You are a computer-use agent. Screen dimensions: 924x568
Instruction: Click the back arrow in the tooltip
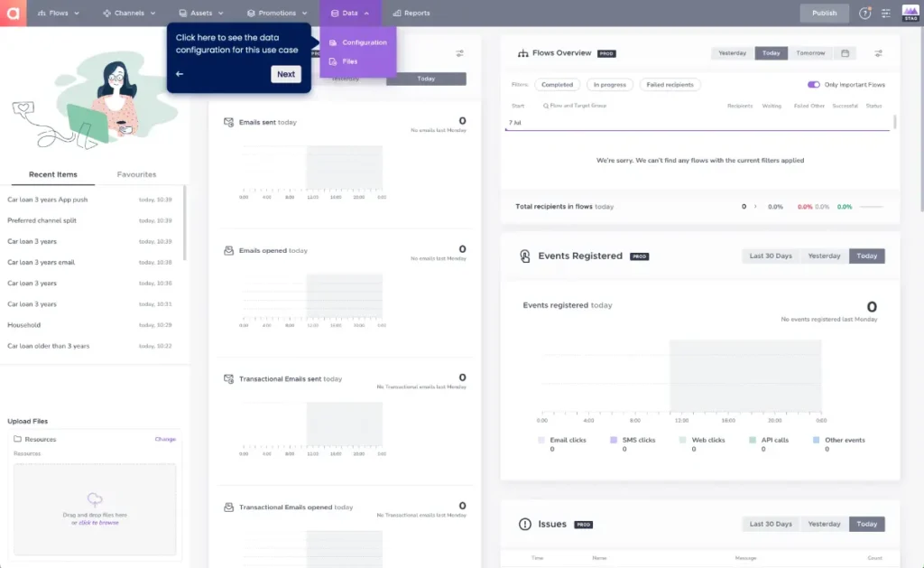pyautogui.click(x=180, y=74)
